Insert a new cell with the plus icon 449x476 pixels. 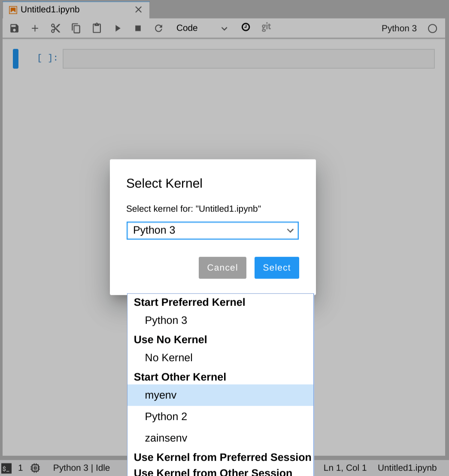pos(35,28)
